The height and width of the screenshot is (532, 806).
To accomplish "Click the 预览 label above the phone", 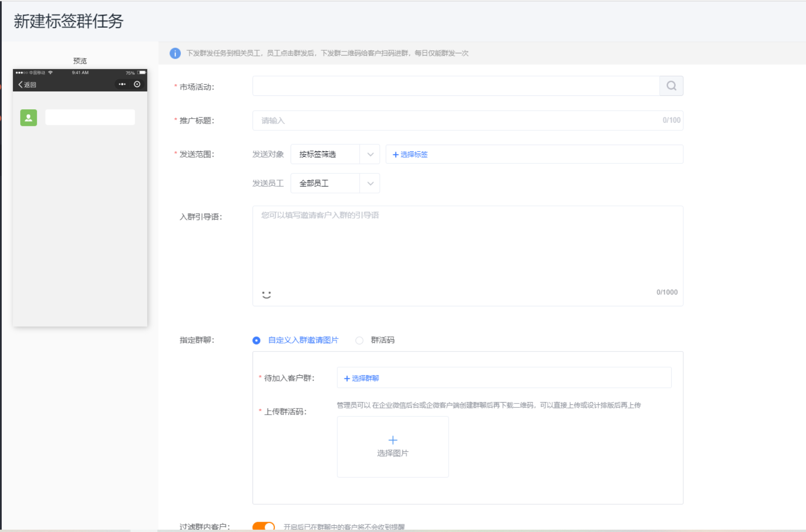I will coord(80,61).
